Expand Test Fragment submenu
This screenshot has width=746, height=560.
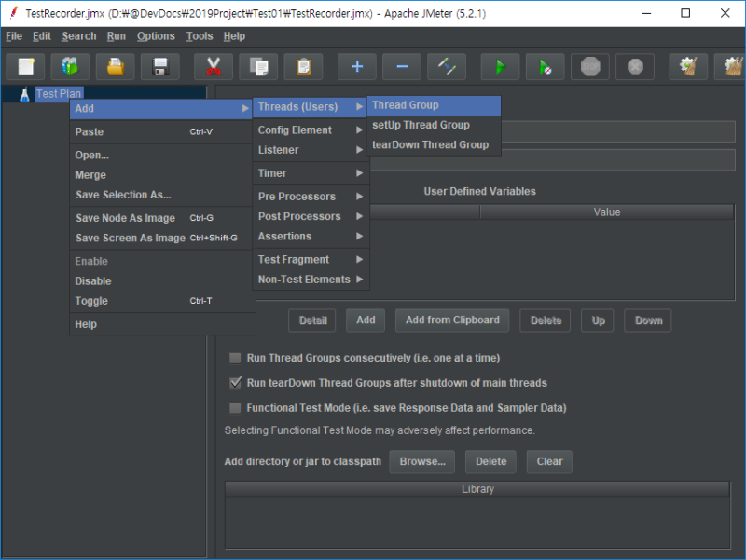(310, 260)
